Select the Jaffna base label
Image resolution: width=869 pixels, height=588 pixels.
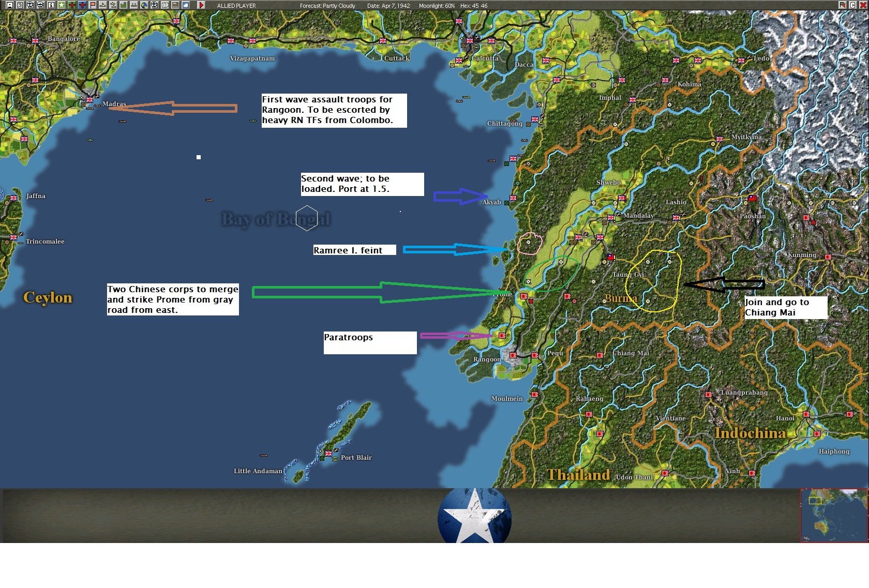click(x=36, y=196)
